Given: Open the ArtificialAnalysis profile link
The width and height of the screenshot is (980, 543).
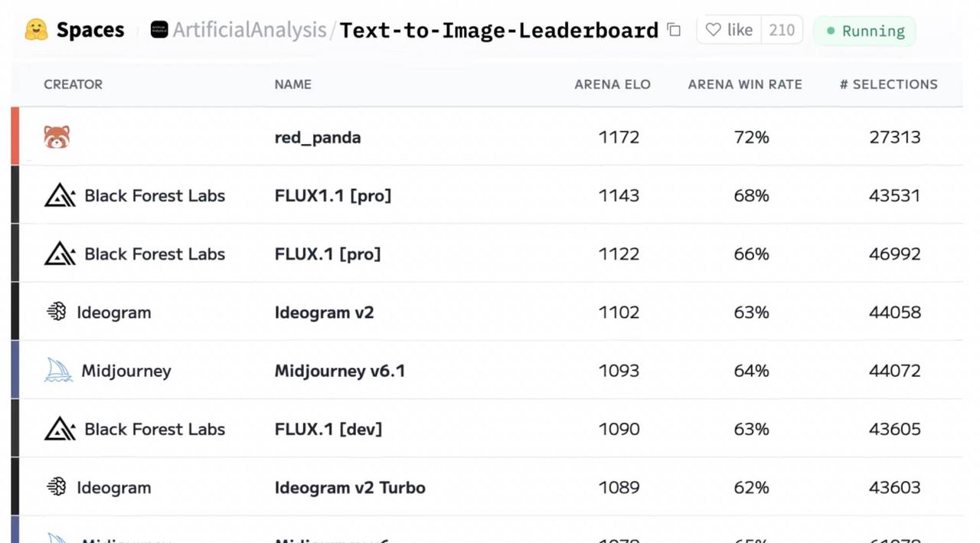Looking at the screenshot, I should (x=250, y=30).
